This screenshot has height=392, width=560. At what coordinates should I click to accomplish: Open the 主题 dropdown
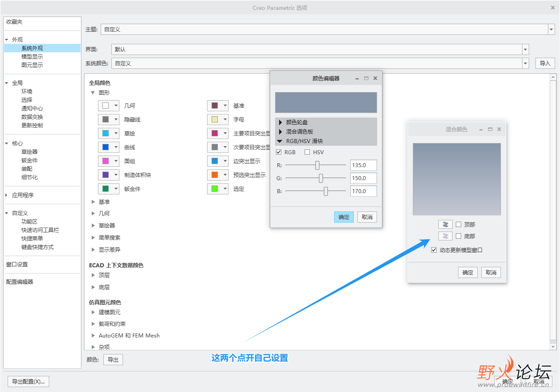551,30
